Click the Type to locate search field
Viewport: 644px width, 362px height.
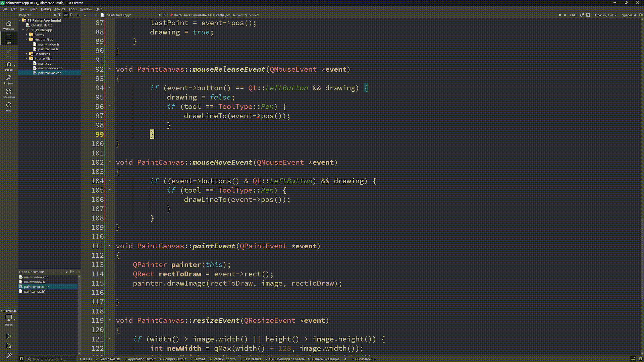point(50,359)
